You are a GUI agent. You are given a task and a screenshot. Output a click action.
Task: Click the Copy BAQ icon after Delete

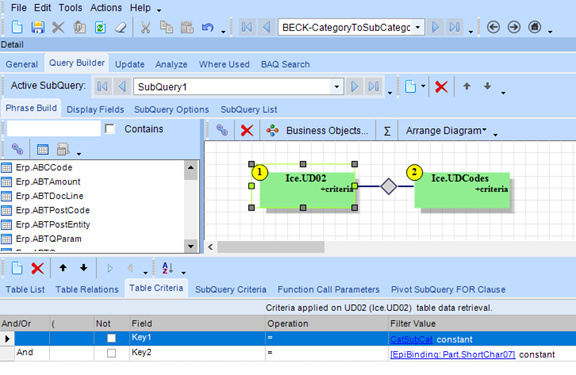coord(79,27)
